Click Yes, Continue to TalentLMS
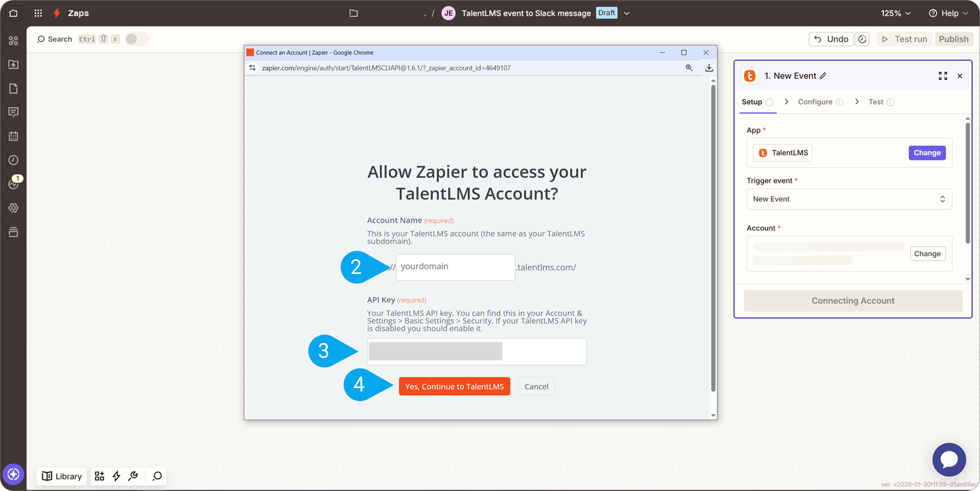The height and width of the screenshot is (491, 980). click(x=454, y=386)
